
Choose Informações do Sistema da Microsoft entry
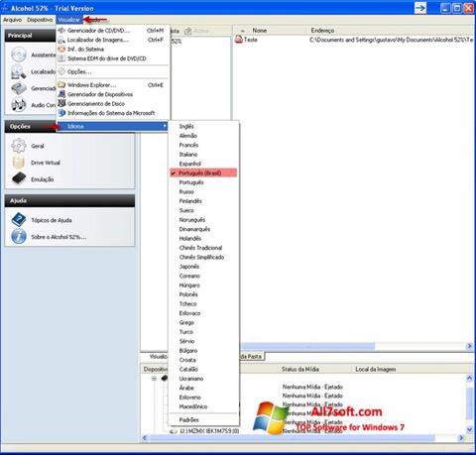click(x=112, y=113)
